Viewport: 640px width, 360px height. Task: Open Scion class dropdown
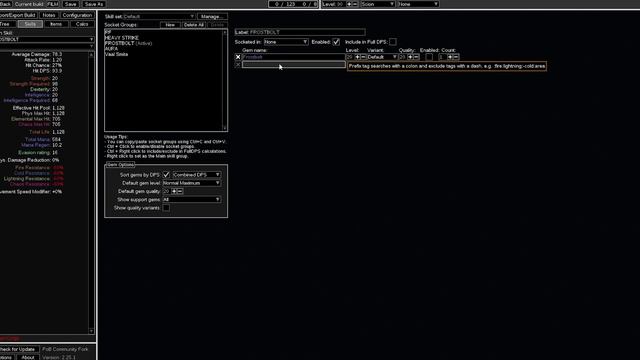378,4
